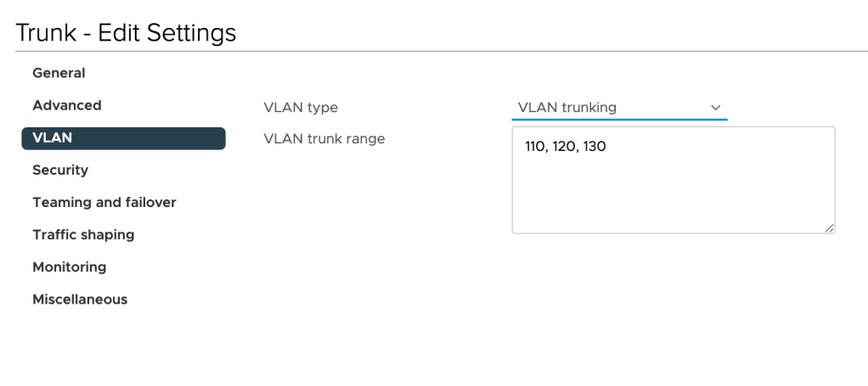Go to the Security settings
868x386 pixels.
click(59, 170)
